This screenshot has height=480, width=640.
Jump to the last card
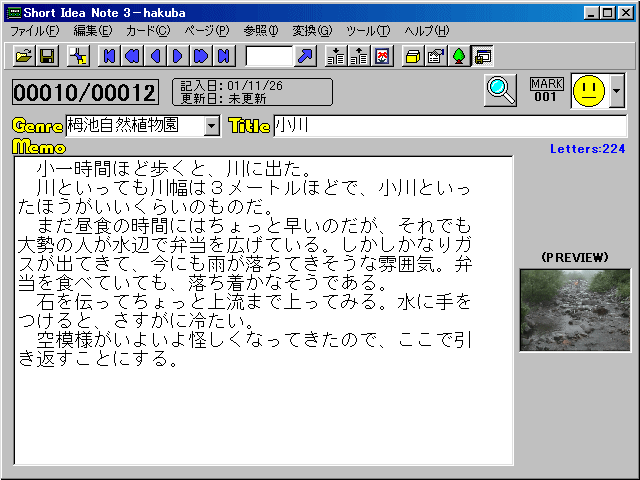224,56
